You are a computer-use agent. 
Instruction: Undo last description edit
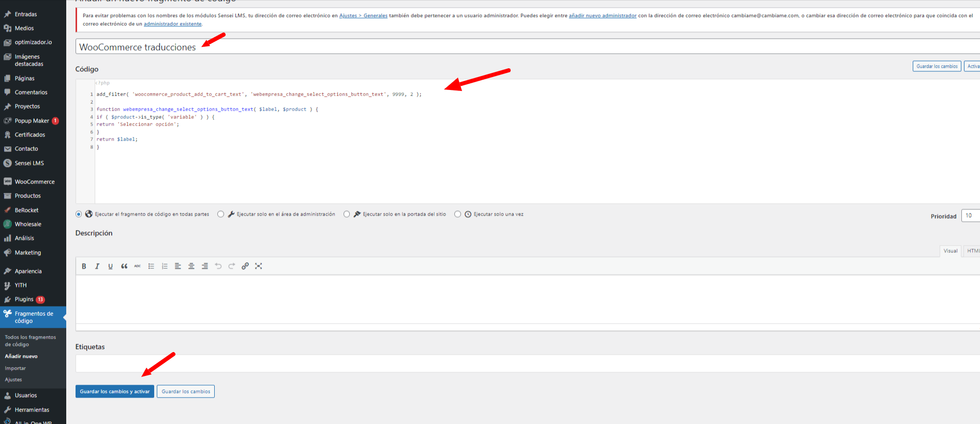point(218,266)
